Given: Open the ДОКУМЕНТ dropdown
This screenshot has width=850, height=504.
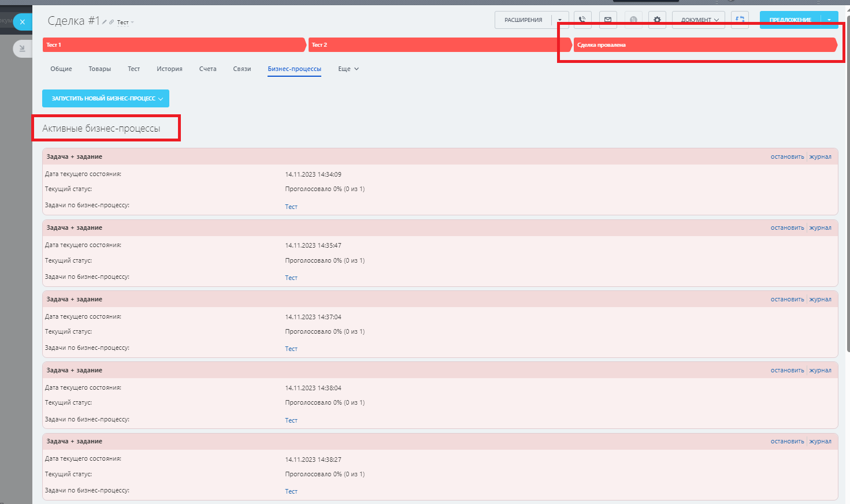Looking at the screenshot, I should pos(699,20).
